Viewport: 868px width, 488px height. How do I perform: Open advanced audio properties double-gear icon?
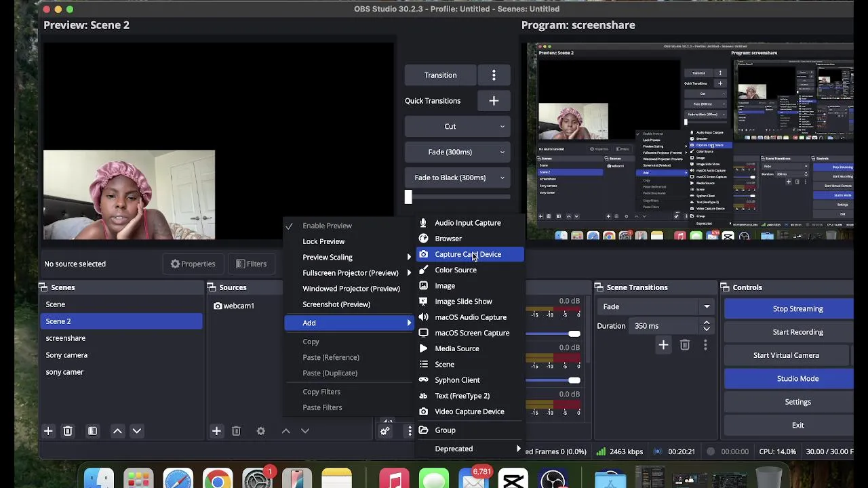385,431
